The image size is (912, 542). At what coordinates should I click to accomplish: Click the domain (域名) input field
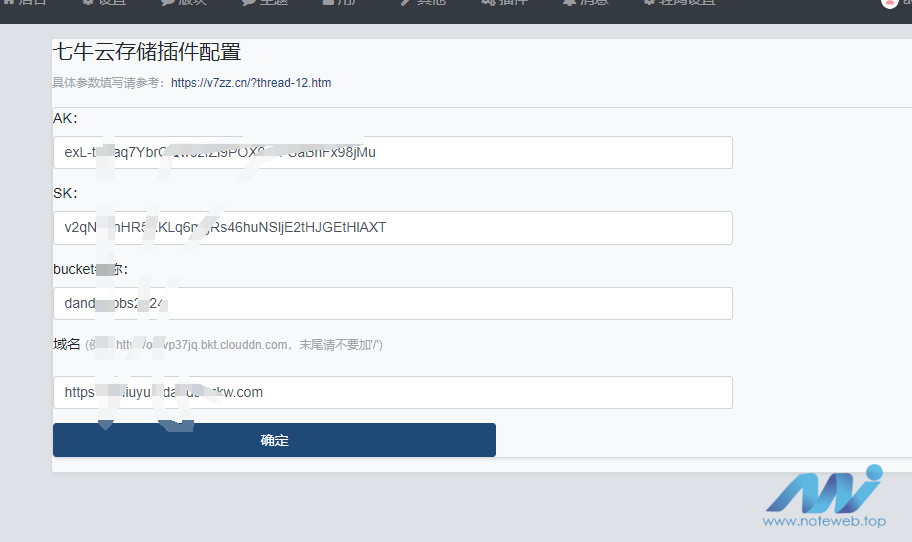click(x=393, y=393)
